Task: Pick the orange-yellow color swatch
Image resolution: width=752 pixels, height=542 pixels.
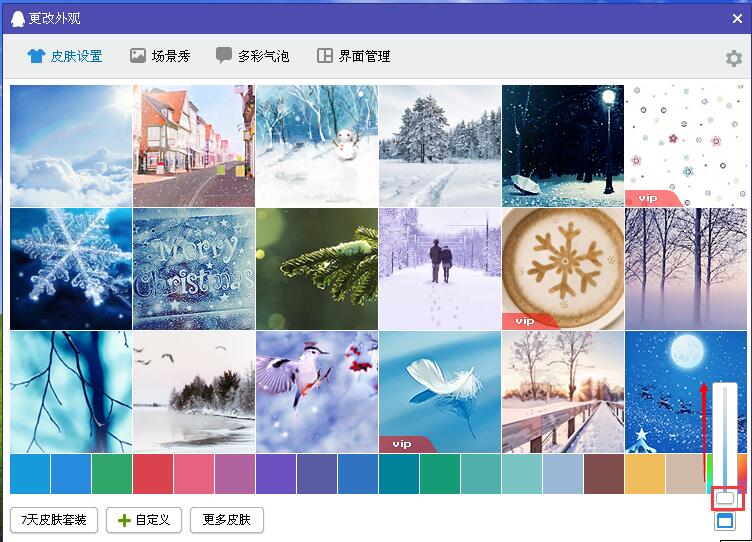Action: point(645,474)
